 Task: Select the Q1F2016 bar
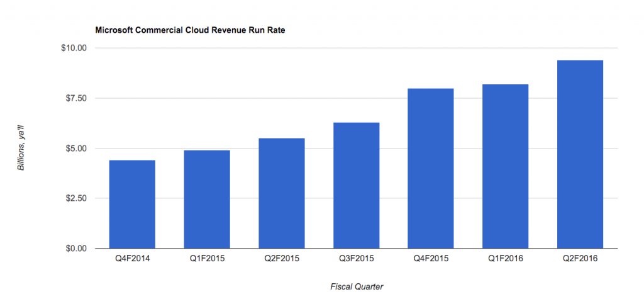coord(506,166)
